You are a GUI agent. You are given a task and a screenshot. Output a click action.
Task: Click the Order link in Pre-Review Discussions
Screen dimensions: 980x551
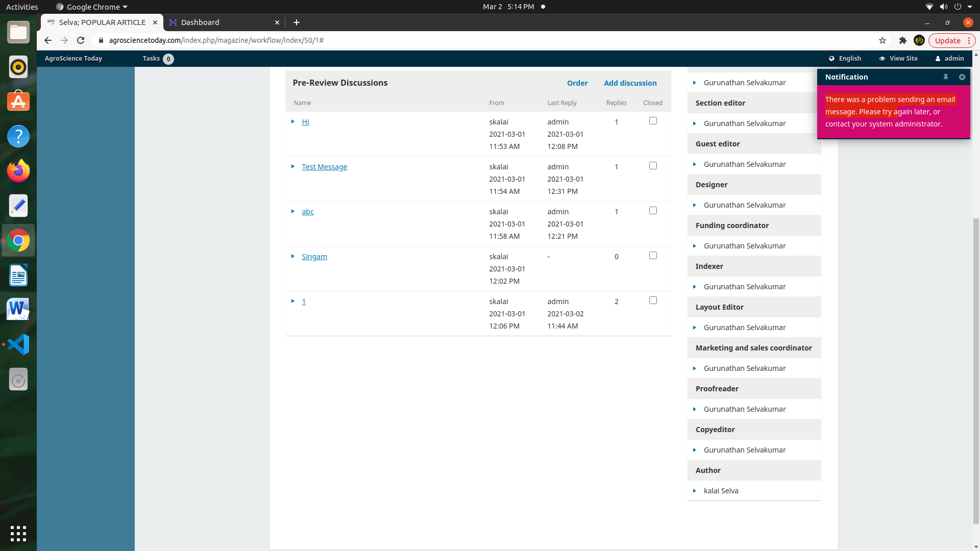point(577,83)
